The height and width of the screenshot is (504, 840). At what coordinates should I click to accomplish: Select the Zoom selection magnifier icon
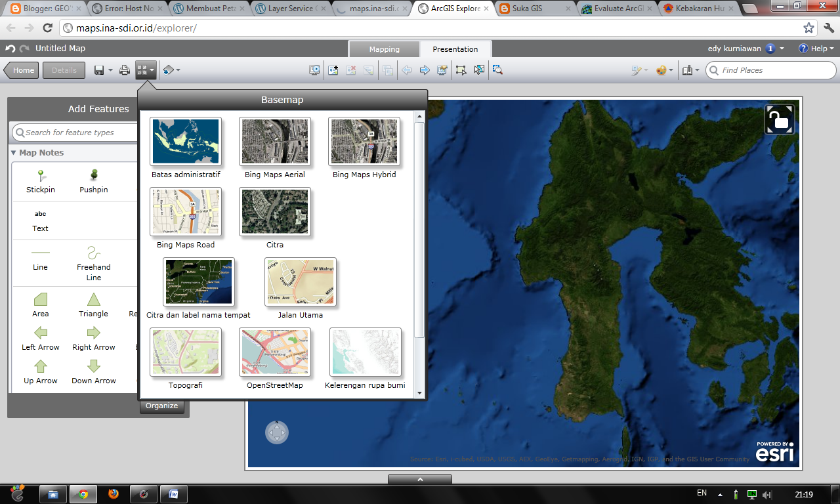[498, 70]
